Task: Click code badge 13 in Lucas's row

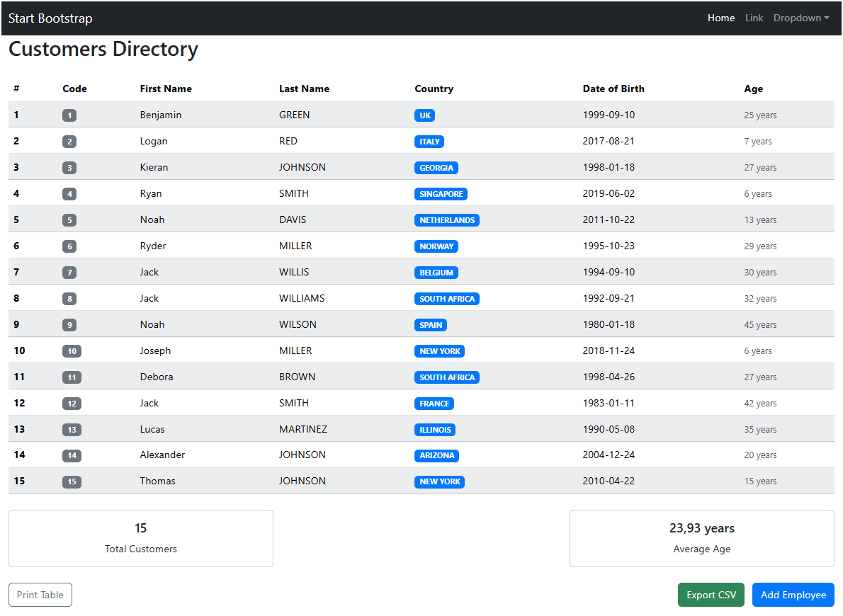Action: [x=72, y=430]
